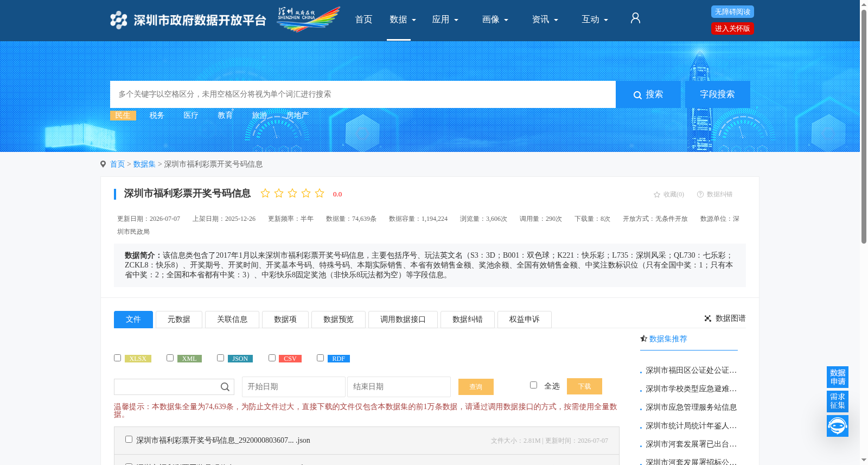Image resolution: width=868 pixels, height=465 pixels.
Task: Select the 医疗 keyword tag
Action: pyautogui.click(x=191, y=116)
